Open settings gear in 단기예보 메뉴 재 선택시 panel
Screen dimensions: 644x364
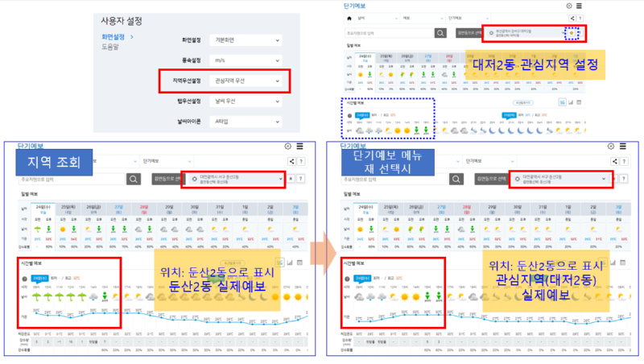pyautogui.click(x=611, y=147)
